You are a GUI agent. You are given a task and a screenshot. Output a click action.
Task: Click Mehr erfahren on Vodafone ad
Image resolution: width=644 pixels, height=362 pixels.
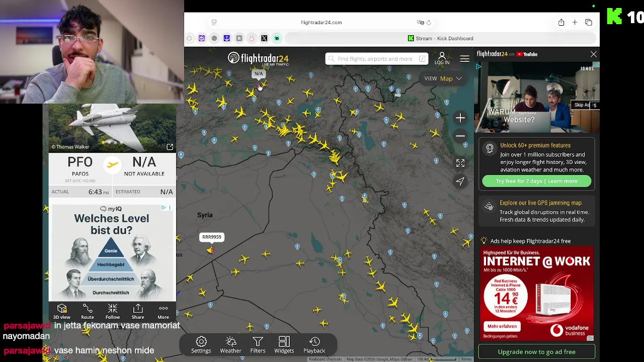502,326
